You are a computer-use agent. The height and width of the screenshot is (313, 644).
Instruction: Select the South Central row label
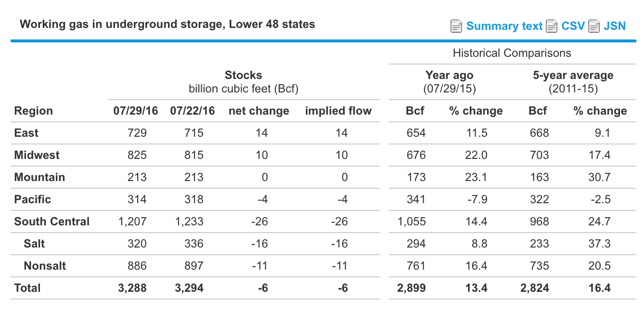52,222
